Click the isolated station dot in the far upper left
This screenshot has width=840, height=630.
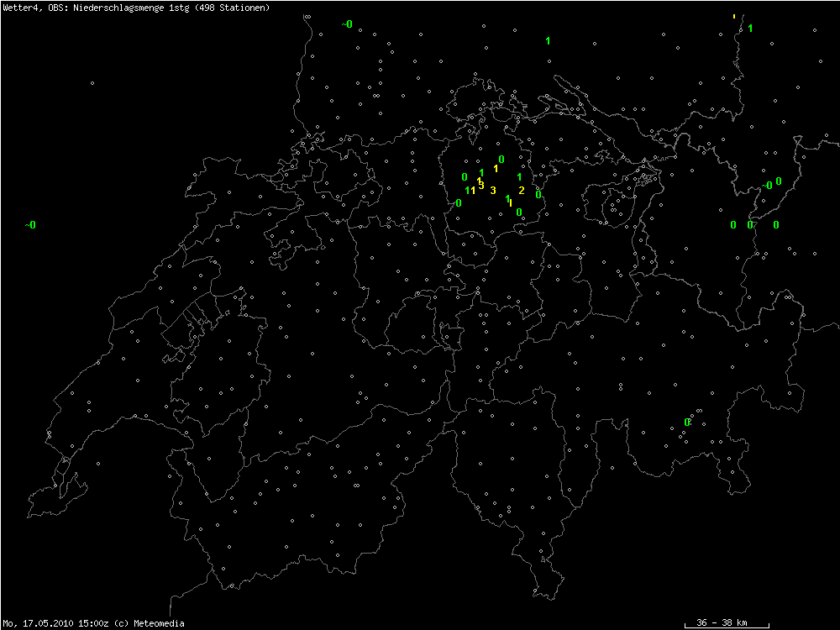pyautogui.click(x=92, y=83)
